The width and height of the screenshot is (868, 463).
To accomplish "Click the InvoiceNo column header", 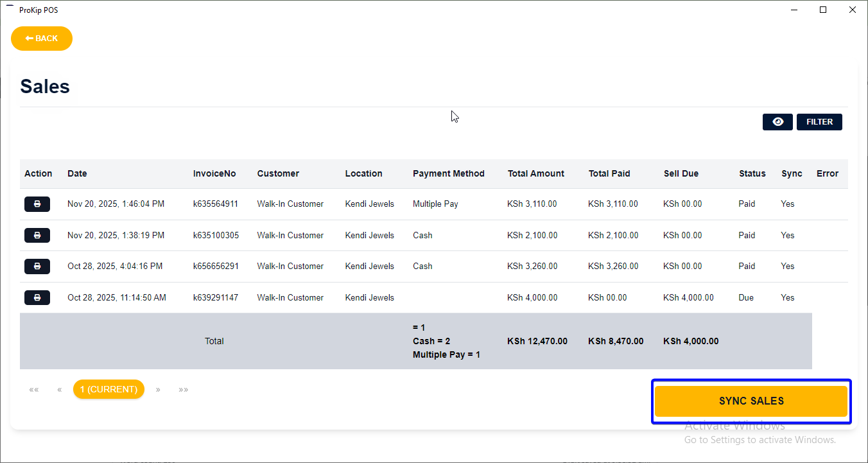I will click(x=214, y=173).
